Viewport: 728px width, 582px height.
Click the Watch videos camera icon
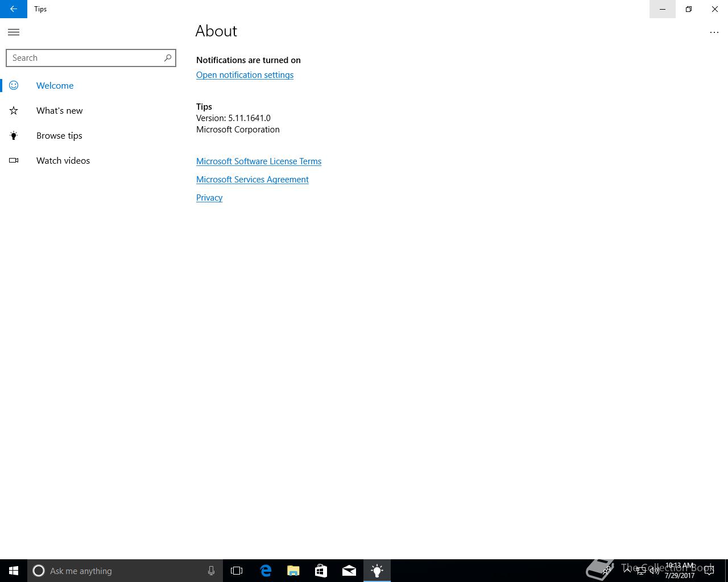pyautogui.click(x=14, y=161)
